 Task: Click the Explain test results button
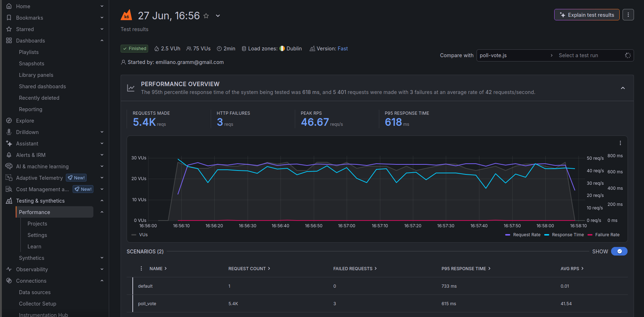pyautogui.click(x=587, y=15)
